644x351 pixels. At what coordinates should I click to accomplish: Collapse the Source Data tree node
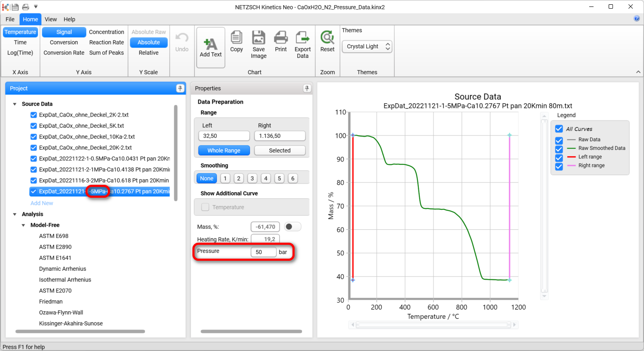point(15,104)
